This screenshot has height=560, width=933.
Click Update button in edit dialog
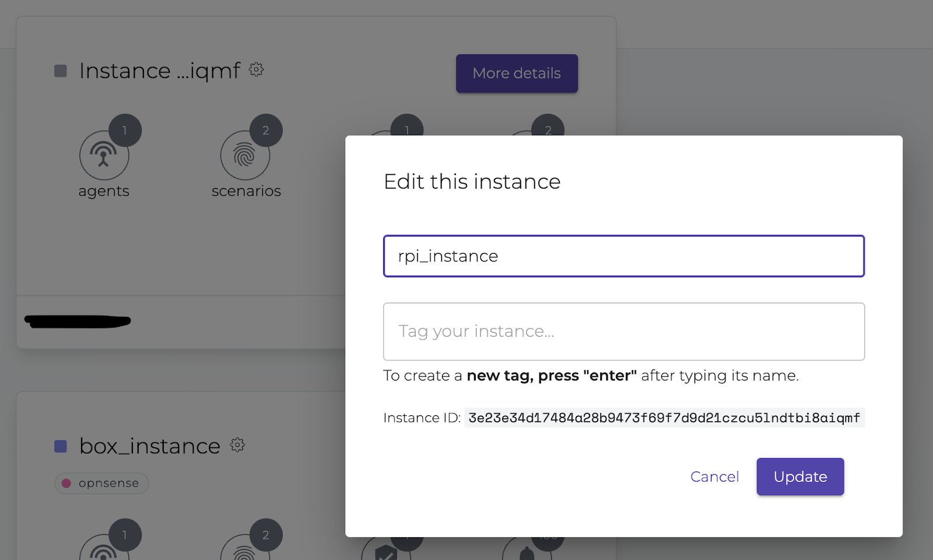(x=800, y=477)
